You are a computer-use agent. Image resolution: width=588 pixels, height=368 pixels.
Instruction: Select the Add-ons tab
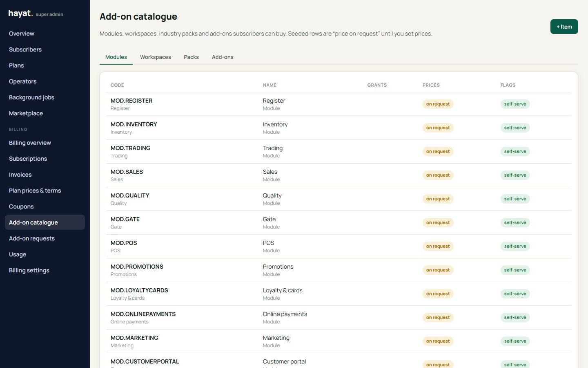(x=223, y=57)
